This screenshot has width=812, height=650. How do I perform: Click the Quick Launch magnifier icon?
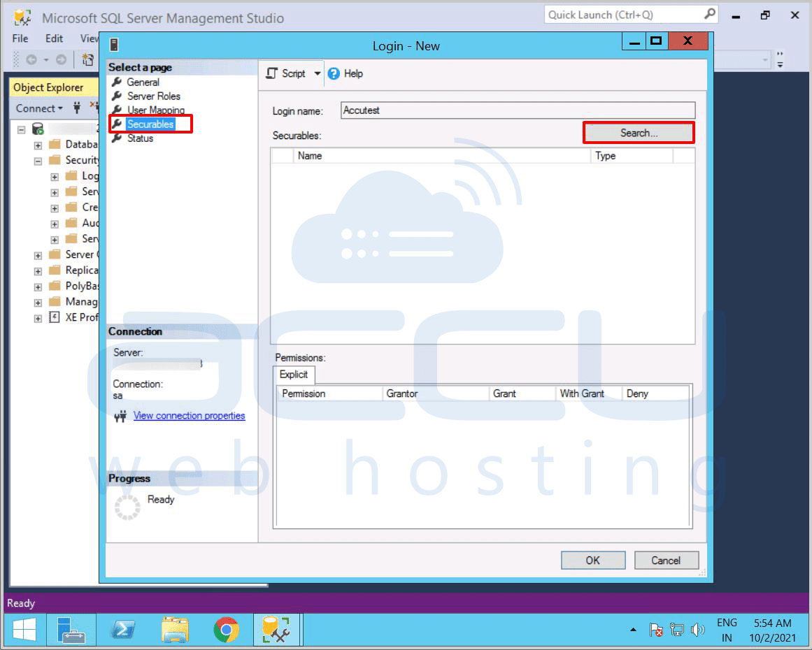click(x=709, y=14)
